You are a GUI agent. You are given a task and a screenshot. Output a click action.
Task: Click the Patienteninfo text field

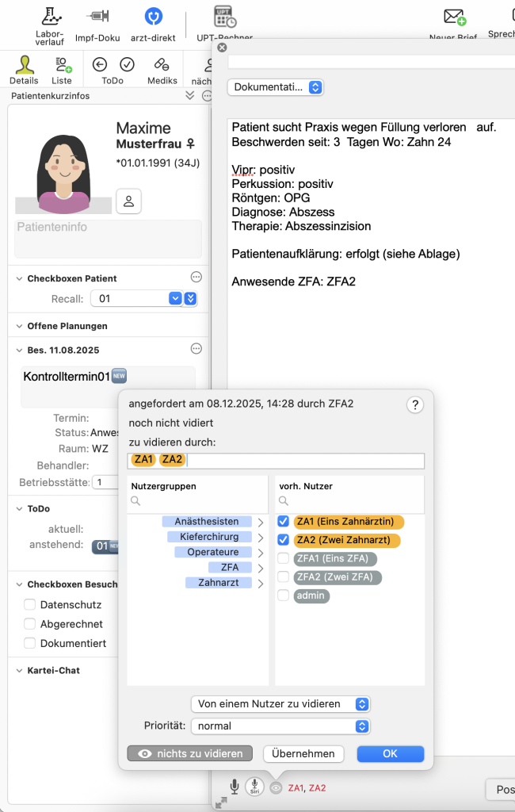(x=108, y=239)
